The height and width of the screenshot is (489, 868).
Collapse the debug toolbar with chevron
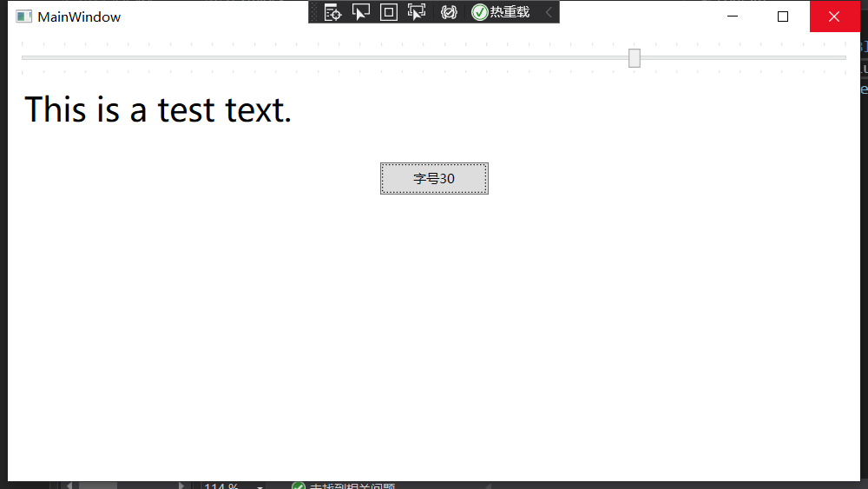pos(548,12)
